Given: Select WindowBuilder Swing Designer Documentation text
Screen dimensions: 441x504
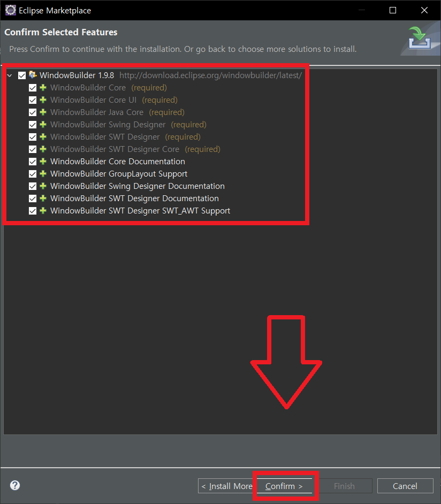Looking at the screenshot, I should click(x=137, y=186).
